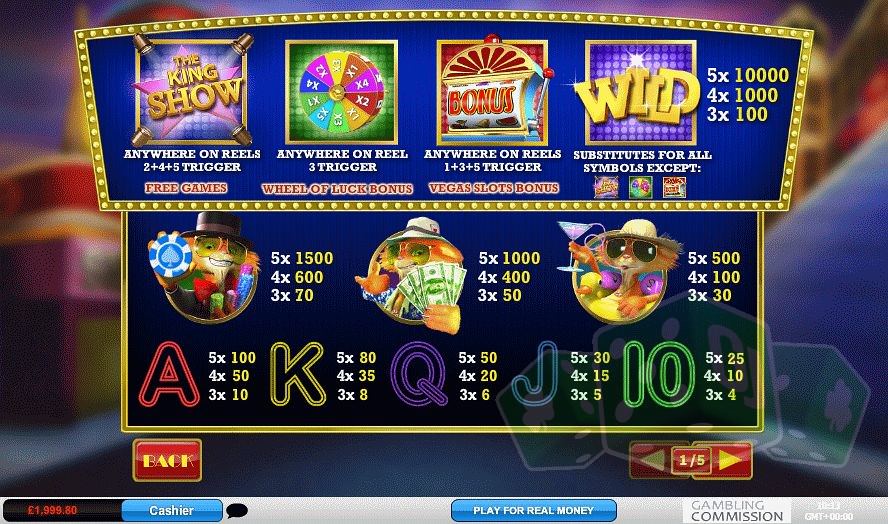888x524 pixels.
Task: Click the gold WILD symbol
Action: 638,93
